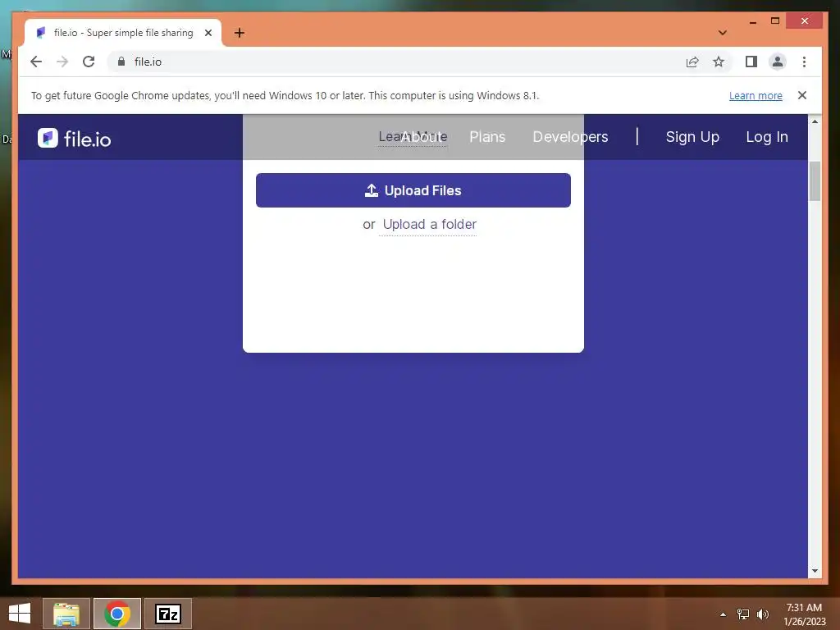Click the scrollbar down arrow
Screen dimensions: 840x630
(815, 571)
